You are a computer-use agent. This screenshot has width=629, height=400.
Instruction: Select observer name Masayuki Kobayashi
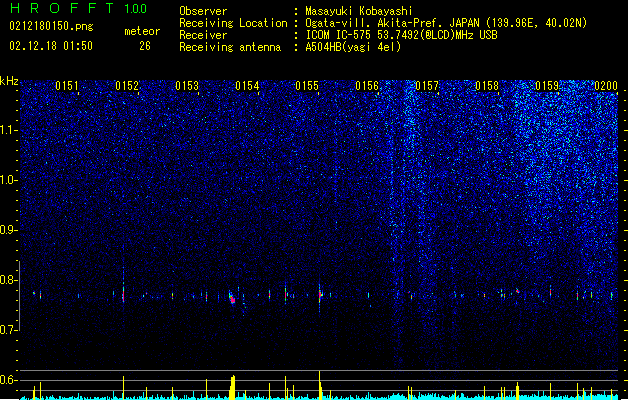pyautogui.click(x=359, y=11)
